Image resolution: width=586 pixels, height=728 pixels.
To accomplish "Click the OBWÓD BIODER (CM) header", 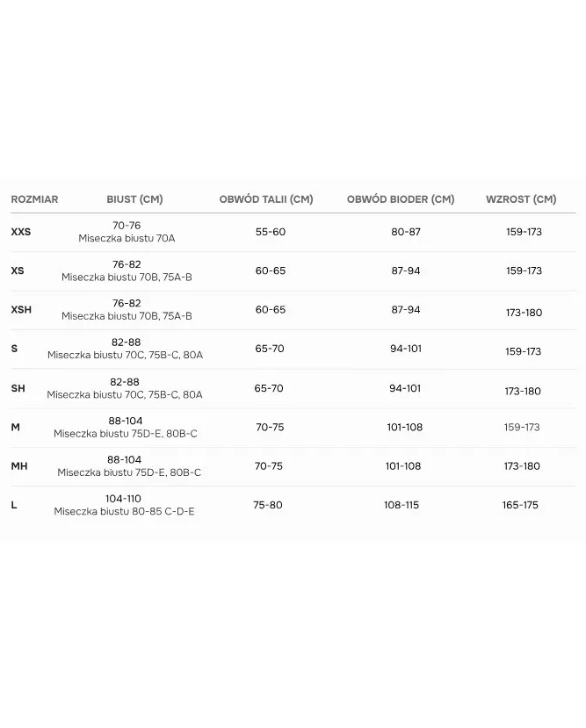I will [401, 199].
